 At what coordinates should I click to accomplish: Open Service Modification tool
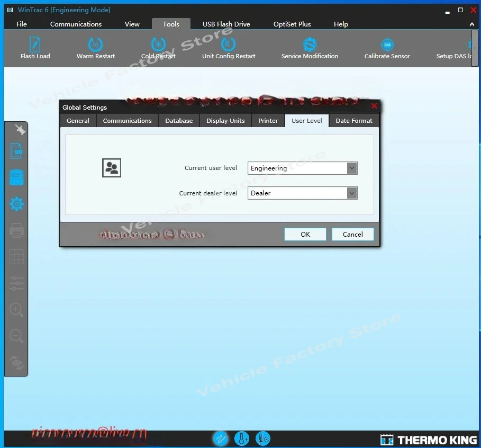point(310,48)
